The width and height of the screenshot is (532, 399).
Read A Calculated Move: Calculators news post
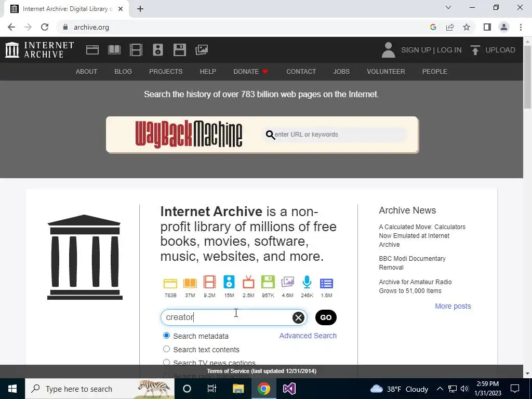pos(422,235)
